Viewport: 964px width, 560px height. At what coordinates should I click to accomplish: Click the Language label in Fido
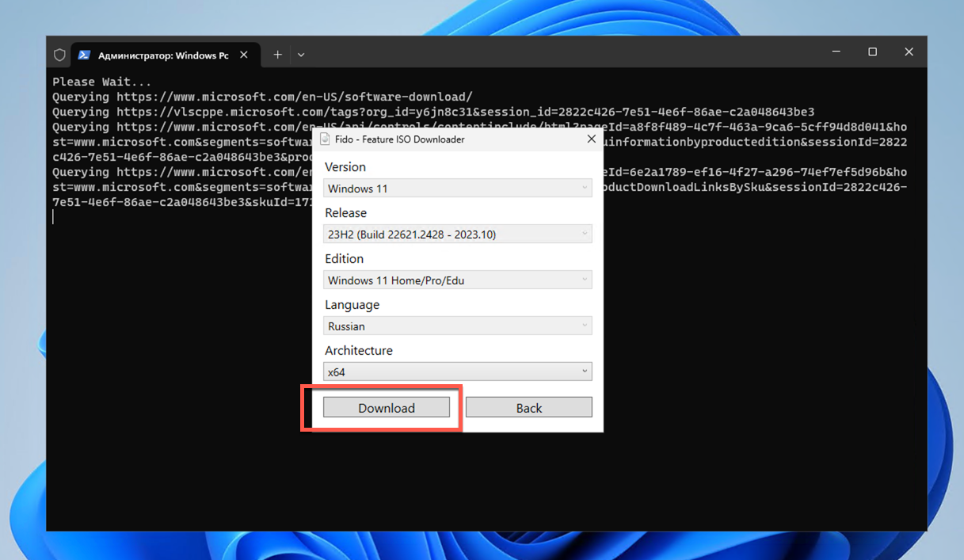click(x=352, y=305)
